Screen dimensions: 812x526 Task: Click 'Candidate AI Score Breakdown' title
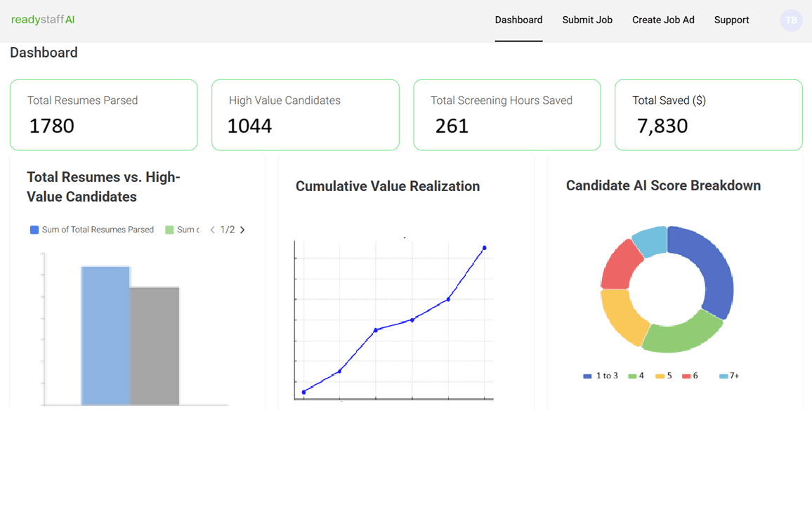(663, 186)
